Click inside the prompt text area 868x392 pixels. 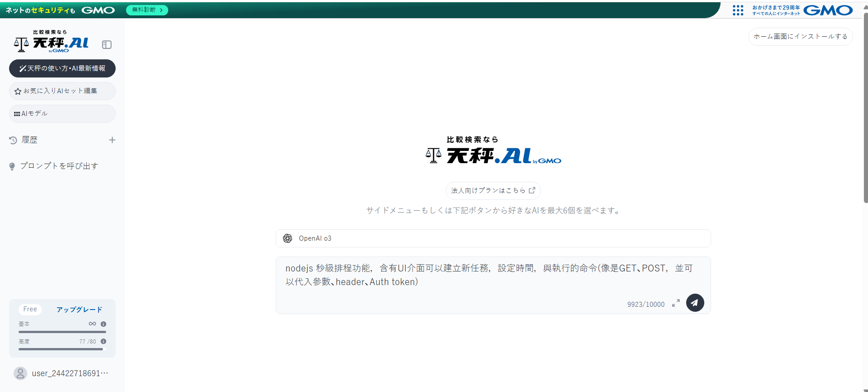[x=493, y=275]
